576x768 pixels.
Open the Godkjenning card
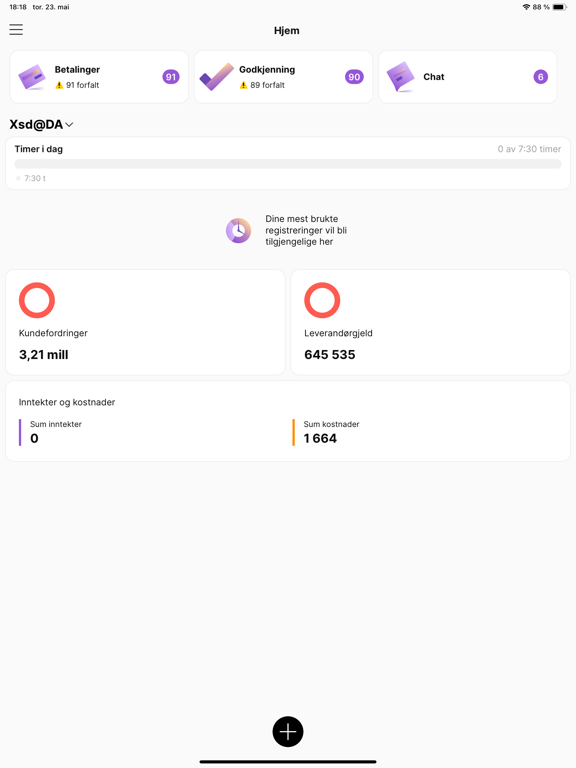pos(284,77)
